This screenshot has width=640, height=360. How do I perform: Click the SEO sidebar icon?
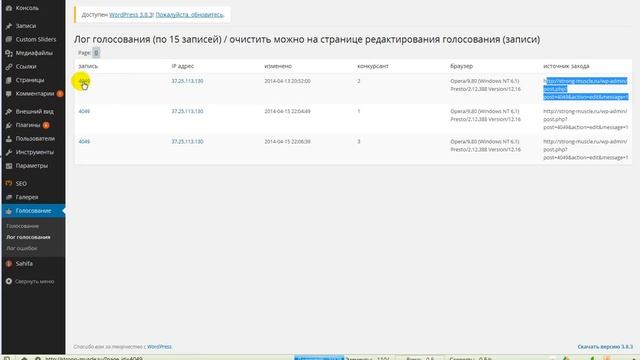click(9, 184)
